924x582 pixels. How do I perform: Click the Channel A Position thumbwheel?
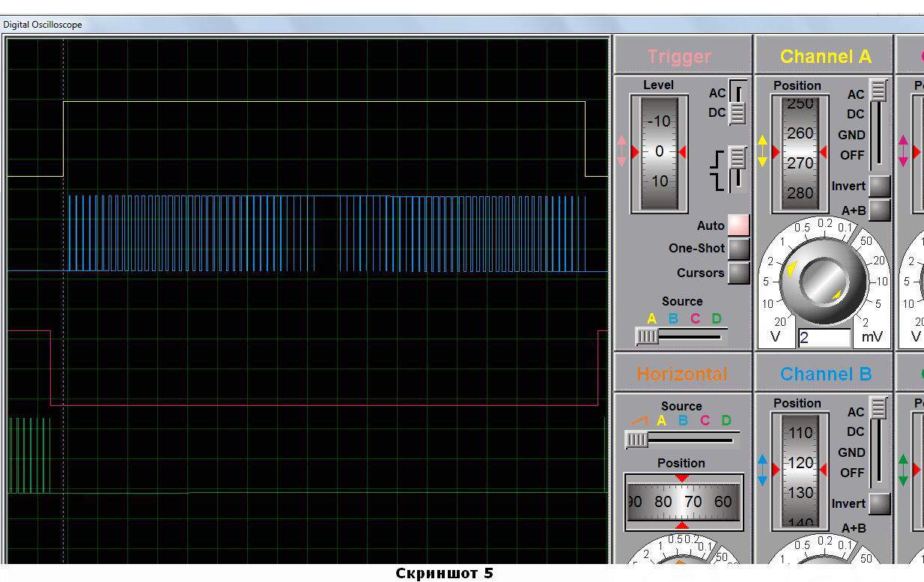800,153
